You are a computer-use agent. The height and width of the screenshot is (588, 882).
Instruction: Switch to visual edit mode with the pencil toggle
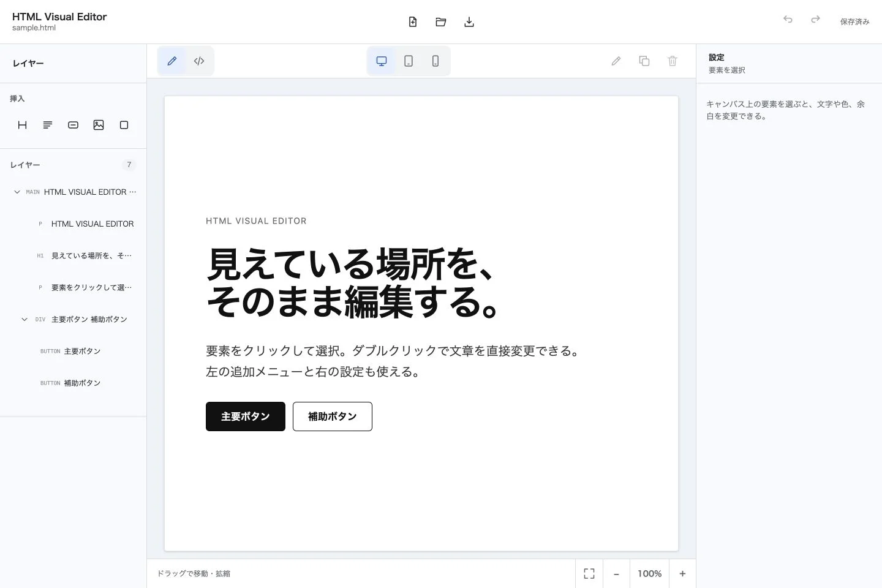[172, 61]
